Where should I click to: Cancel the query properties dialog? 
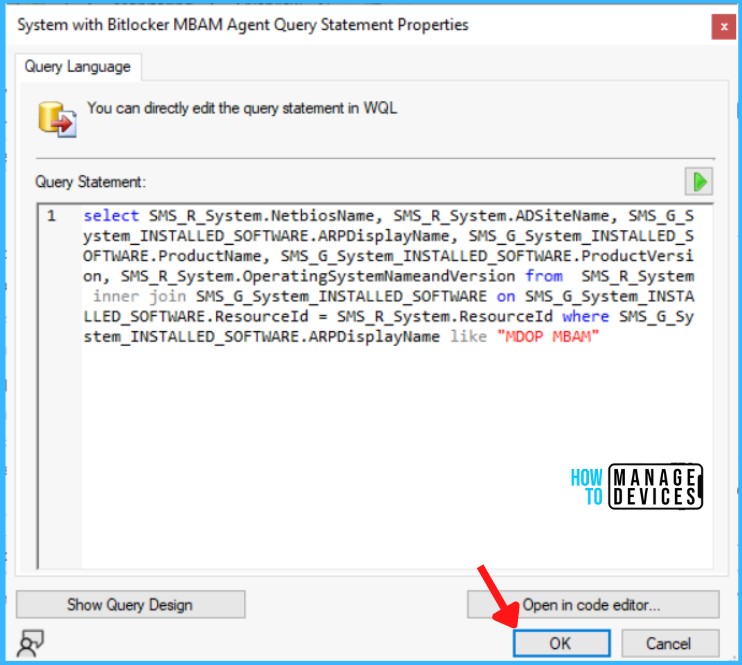(x=670, y=643)
